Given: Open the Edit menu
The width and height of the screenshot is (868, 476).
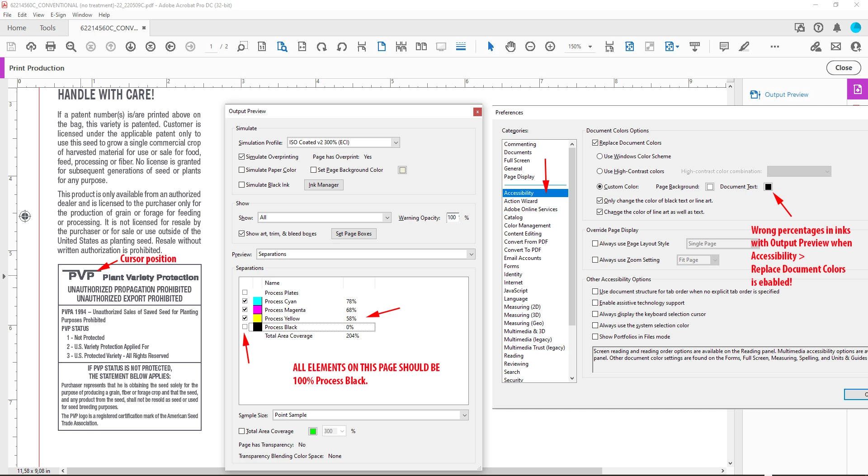Looking at the screenshot, I should click(x=22, y=15).
